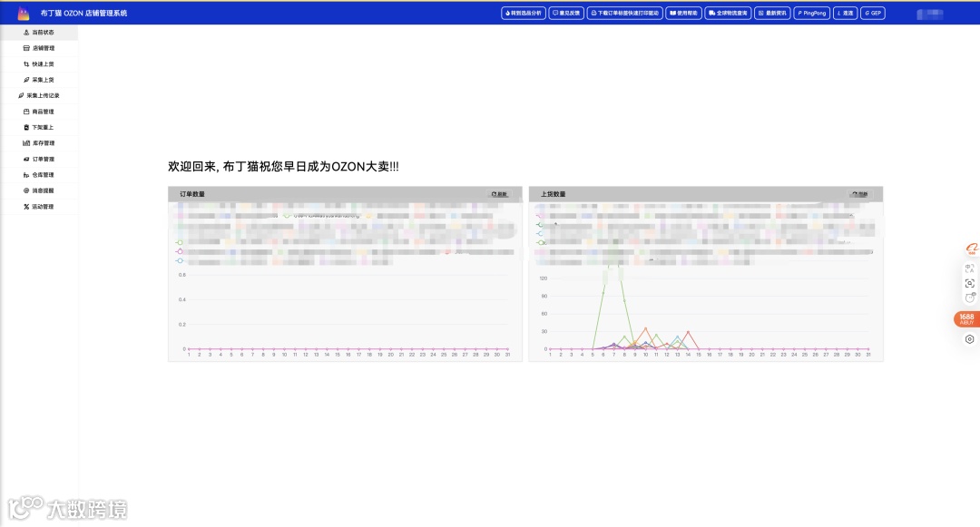This screenshot has width=980, height=527.
Task: Open 商品管理 product management
Action: [39, 112]
